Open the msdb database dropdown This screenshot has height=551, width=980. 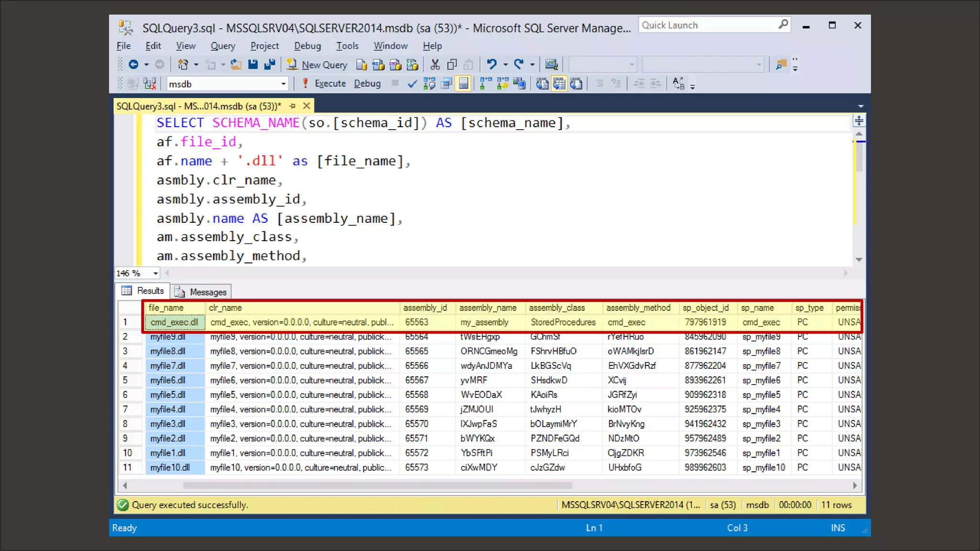[283, 84]
